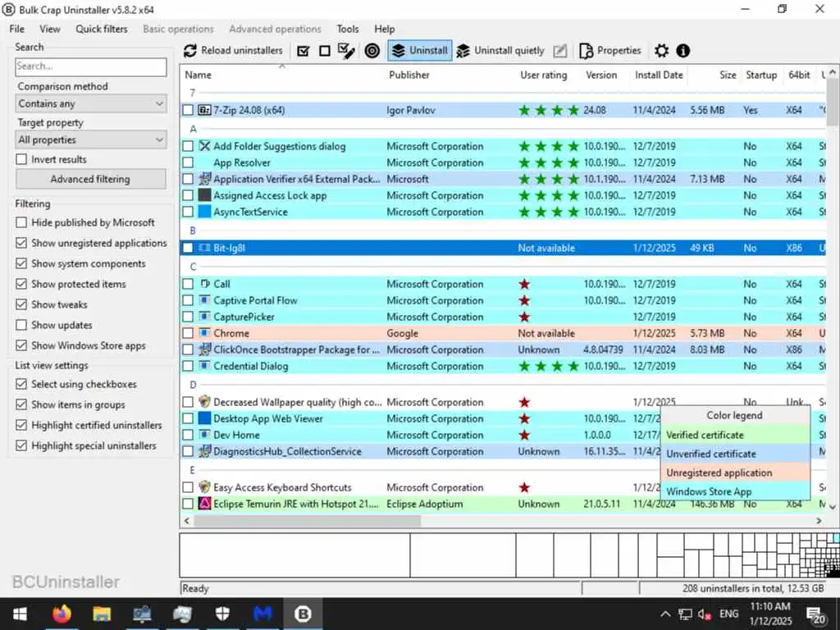Sort by the Name column header

coord(199,75)
